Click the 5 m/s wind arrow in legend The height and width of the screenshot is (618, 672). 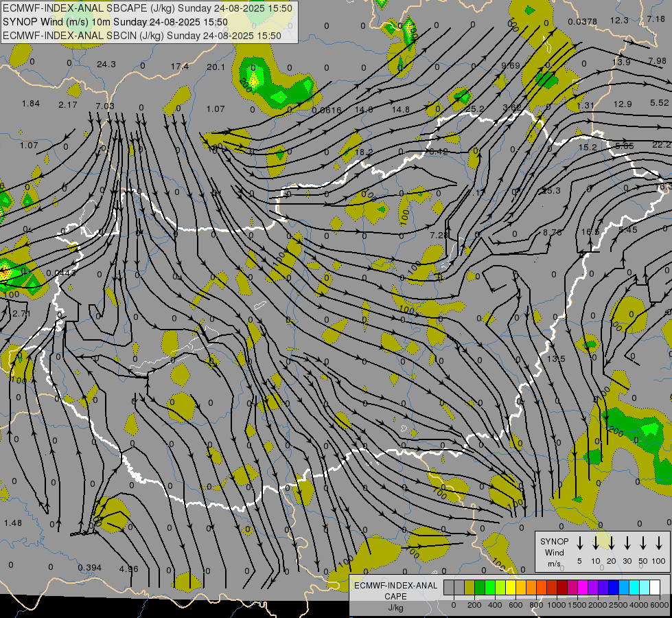coord(579,543)
